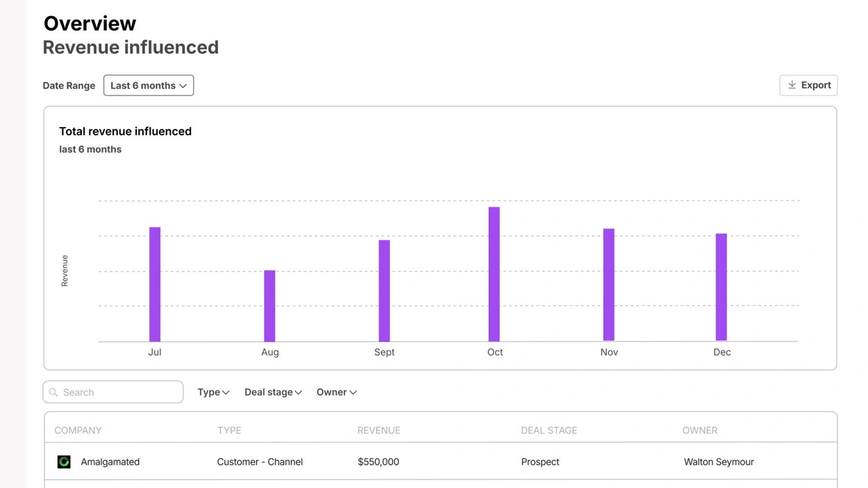Expand the Deal stage filter dropdown
This screenshot has height=488, width=868.
pos(273,392)
